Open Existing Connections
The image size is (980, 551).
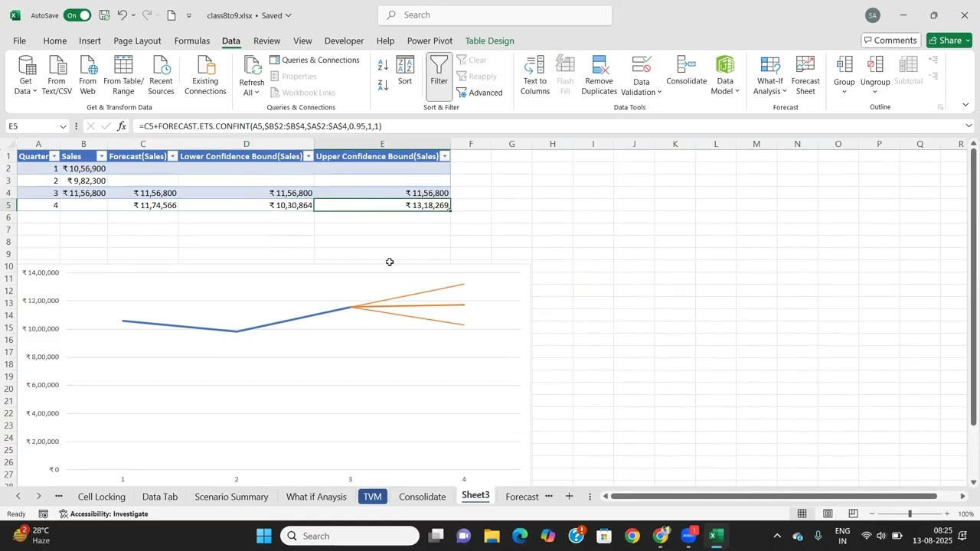pyautogui.click(x=205, y=75)
